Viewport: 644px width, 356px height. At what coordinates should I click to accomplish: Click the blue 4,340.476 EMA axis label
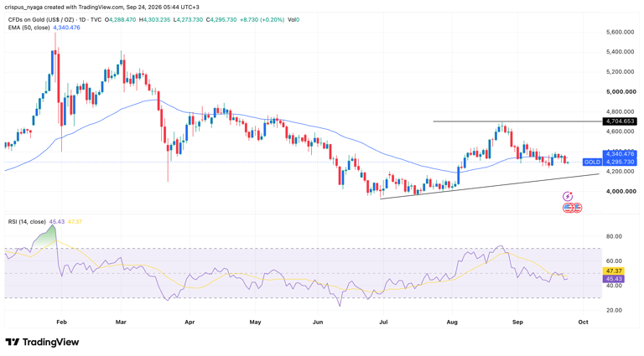pos(620,154)
